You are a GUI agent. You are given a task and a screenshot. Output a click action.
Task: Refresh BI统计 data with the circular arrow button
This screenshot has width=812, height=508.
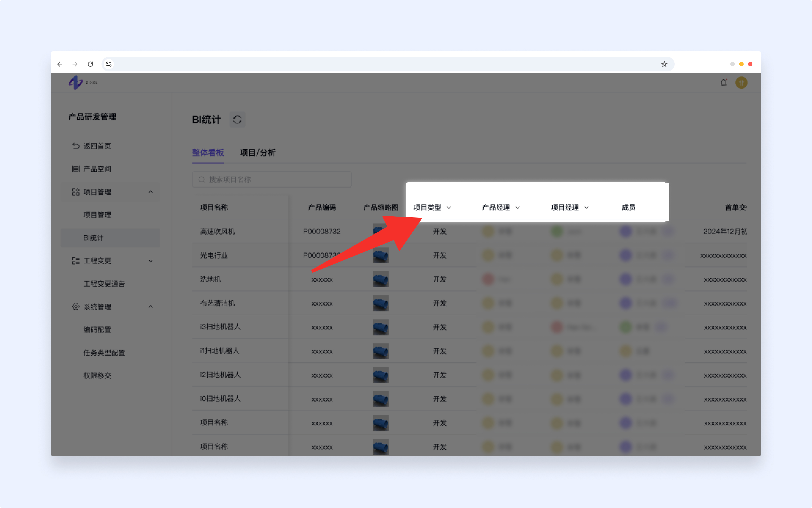(x=237, y=120)
